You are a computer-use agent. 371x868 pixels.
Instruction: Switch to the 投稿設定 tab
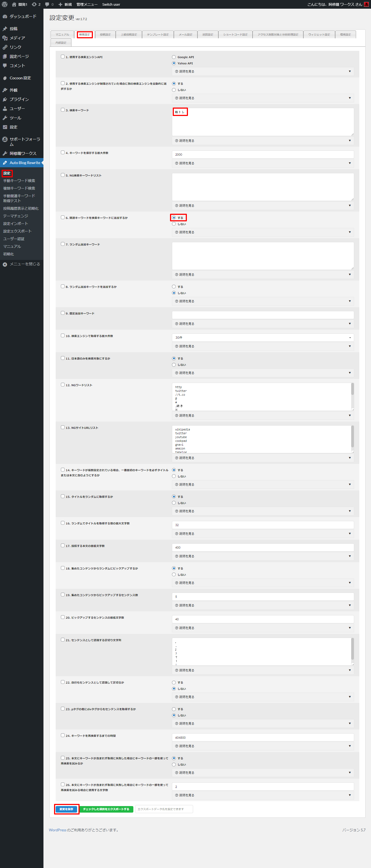[x=105, y=34]
